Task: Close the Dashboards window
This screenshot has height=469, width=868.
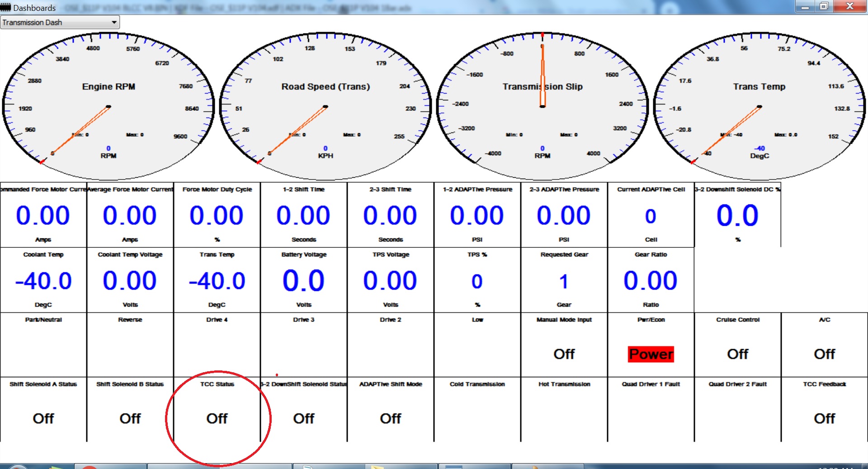Action: (850, 6)
